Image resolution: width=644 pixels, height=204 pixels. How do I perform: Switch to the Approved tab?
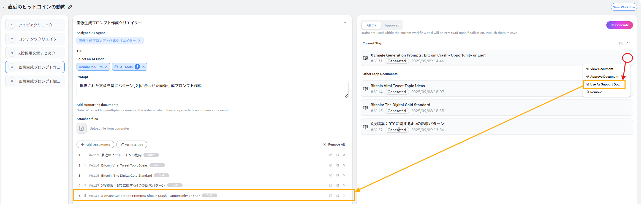click(x=392, y=25)
